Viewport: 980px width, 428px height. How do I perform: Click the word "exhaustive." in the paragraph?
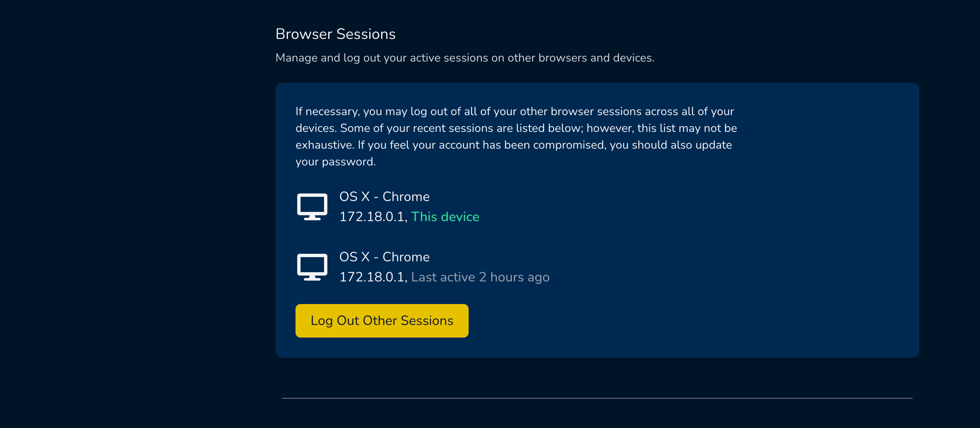click(x=325, y=145)
